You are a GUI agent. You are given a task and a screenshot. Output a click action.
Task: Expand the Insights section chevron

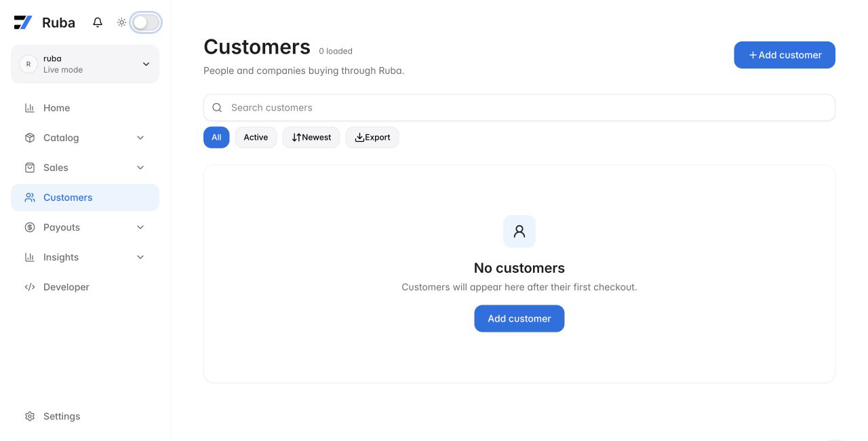(140, 257)
